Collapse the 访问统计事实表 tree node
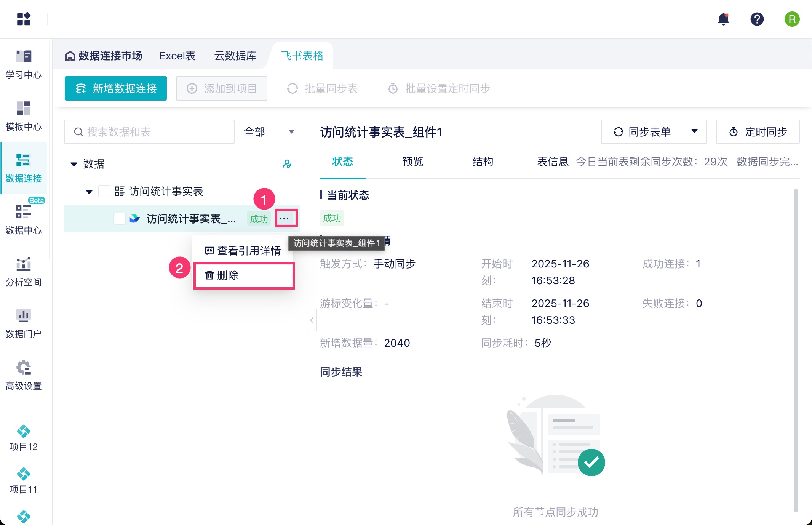 pos(89,192)
